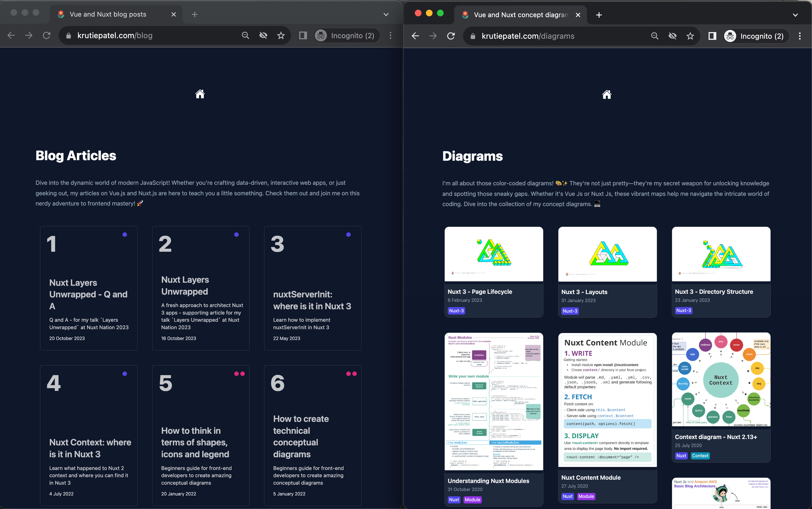This screenshot has height=509, width=812.
Task: Click the site security lock icon for krutiepatel.com/blog
Action: tap(68, 35)
